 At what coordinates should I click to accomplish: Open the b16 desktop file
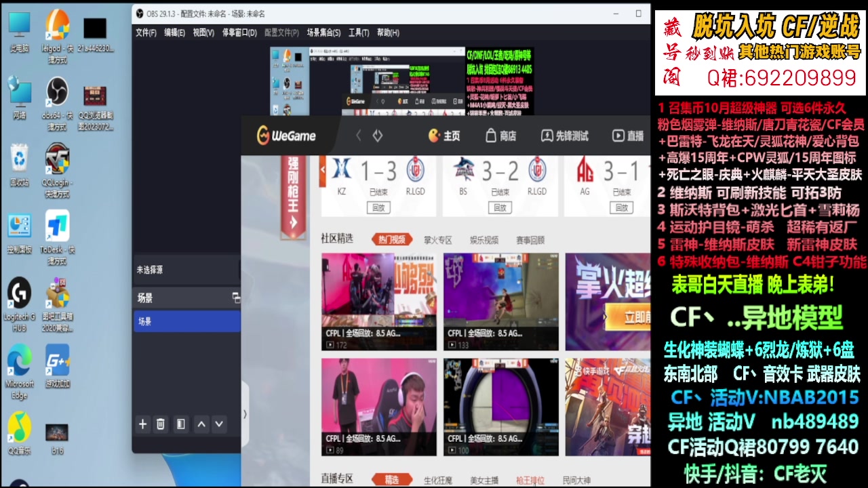[57, 439]
